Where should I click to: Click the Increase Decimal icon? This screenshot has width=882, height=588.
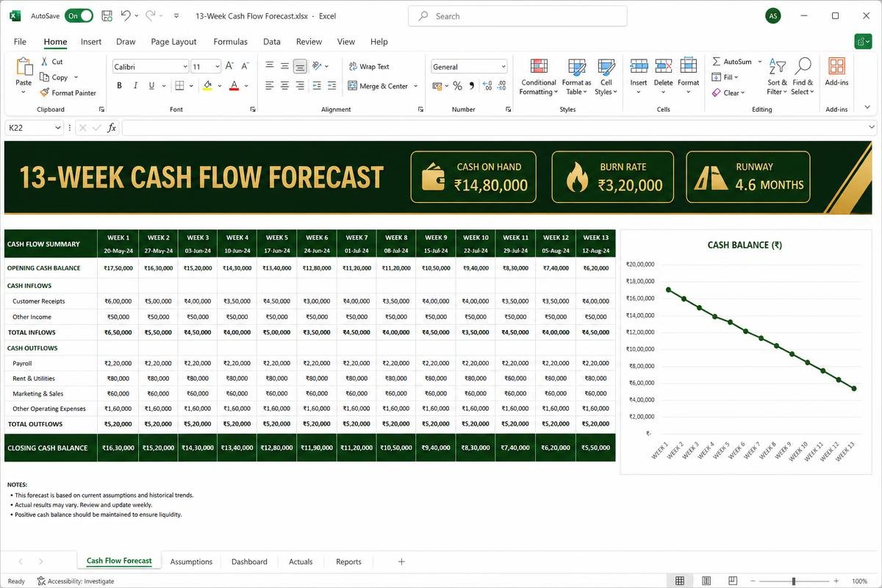tap(486, 86)
